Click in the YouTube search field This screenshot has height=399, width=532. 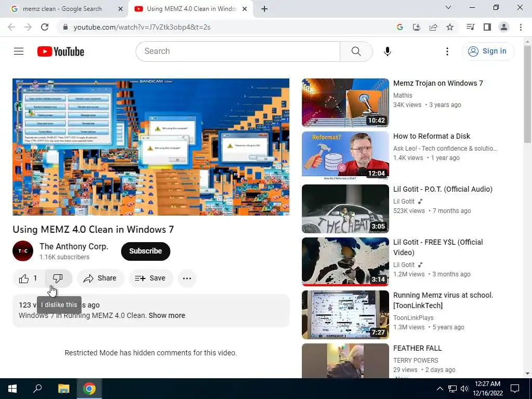238,51
